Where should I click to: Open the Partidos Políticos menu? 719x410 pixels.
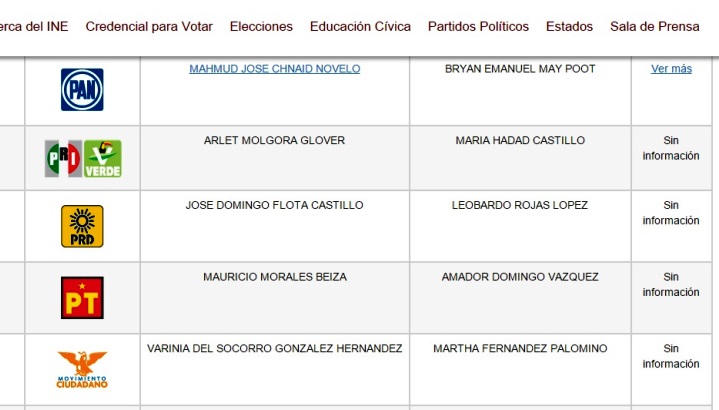point(478,27)
